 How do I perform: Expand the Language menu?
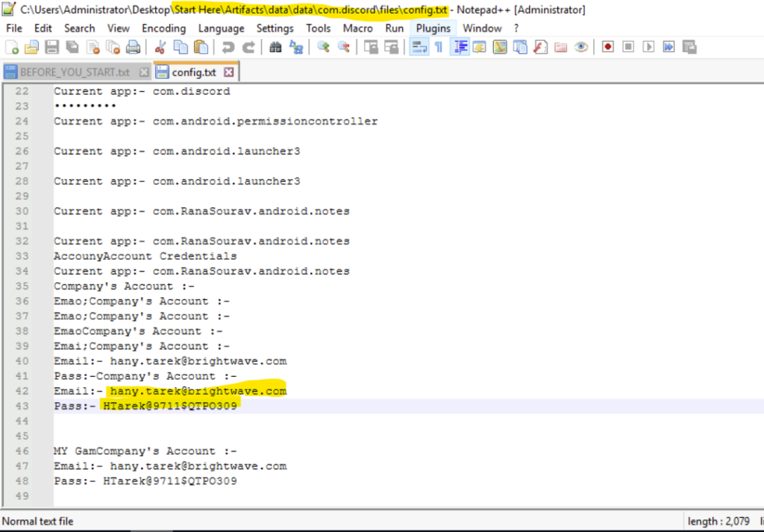pyautogui.click(x=221, y=28)
